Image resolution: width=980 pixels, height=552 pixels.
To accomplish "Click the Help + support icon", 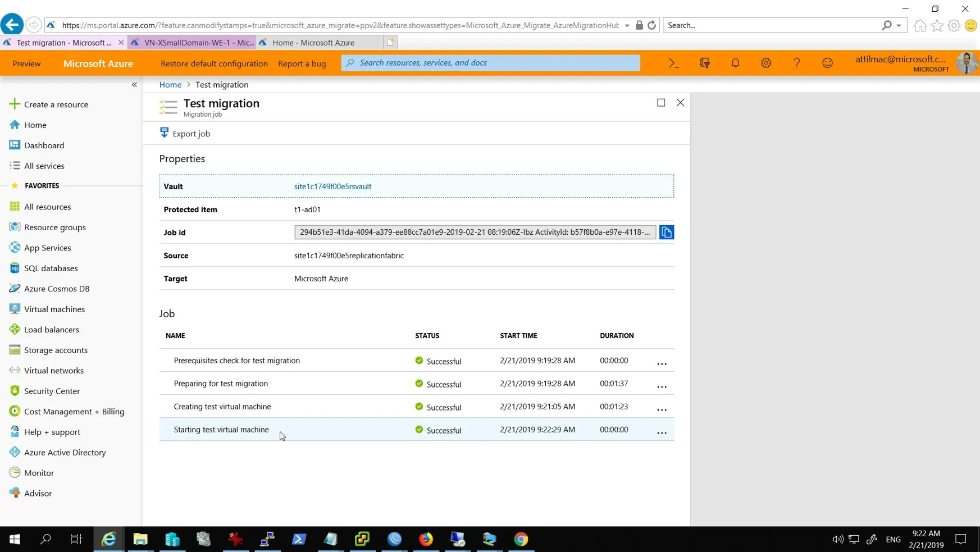I will tap(15, 432).
